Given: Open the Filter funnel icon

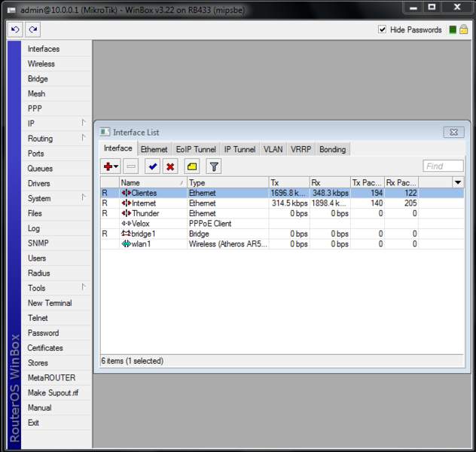Looking at the screenshot, I should click(214, 166).
